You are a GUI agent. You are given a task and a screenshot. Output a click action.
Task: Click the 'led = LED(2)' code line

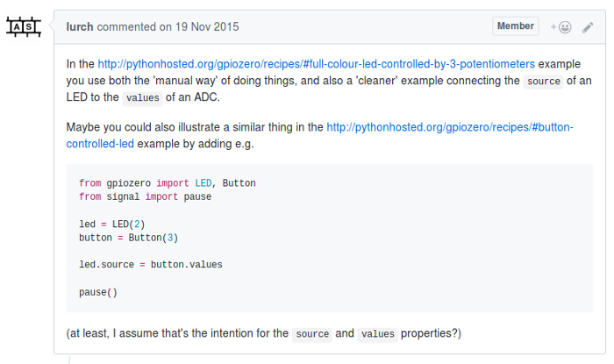(111, 224)
